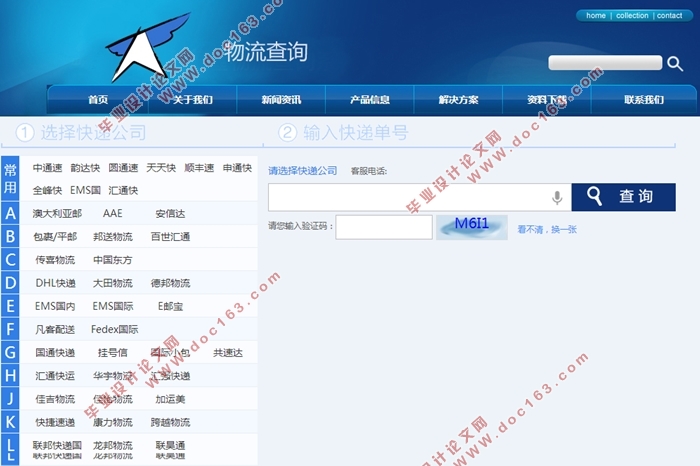Choose EMS国 in common couriers
Viewport: 700px width, 466px height.
pyautogui.click(x=85, y=191)
